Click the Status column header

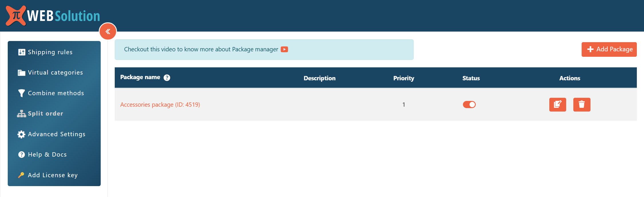coord(471,78)
